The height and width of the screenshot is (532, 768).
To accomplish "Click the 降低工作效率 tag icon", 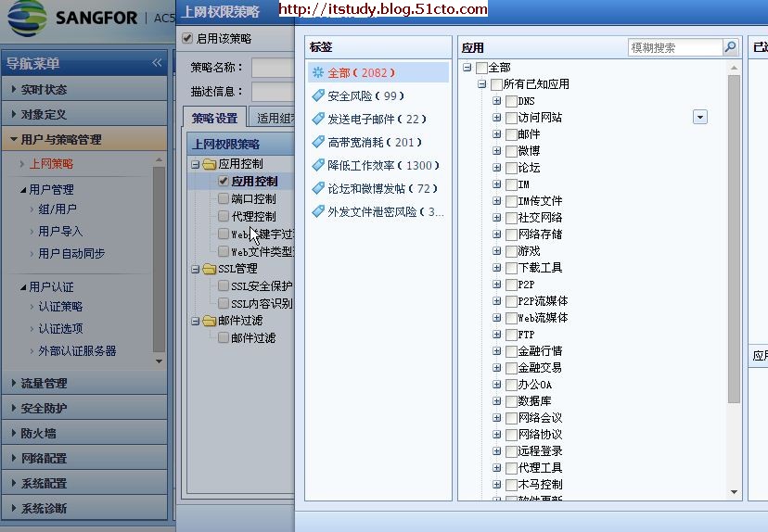I will pyautogui.click(x=318, y=165).
